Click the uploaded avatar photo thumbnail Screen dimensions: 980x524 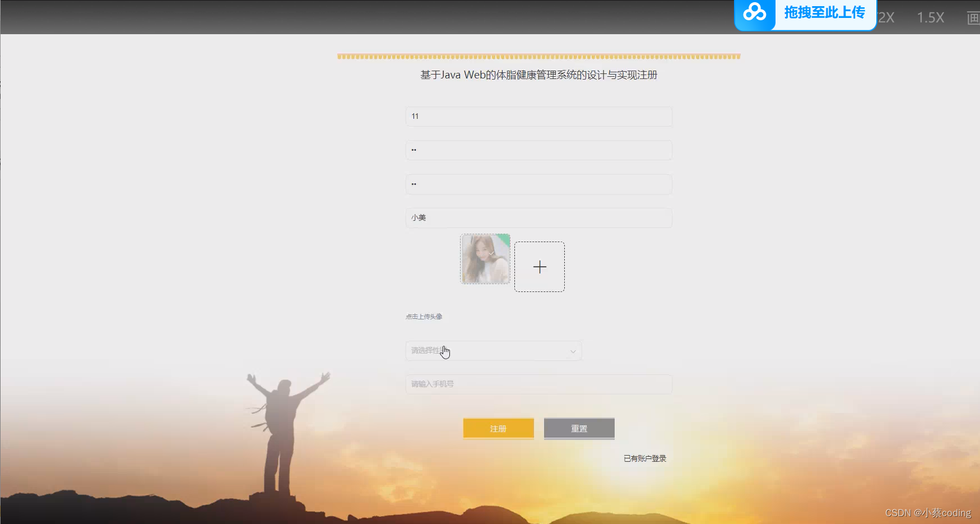484,258
